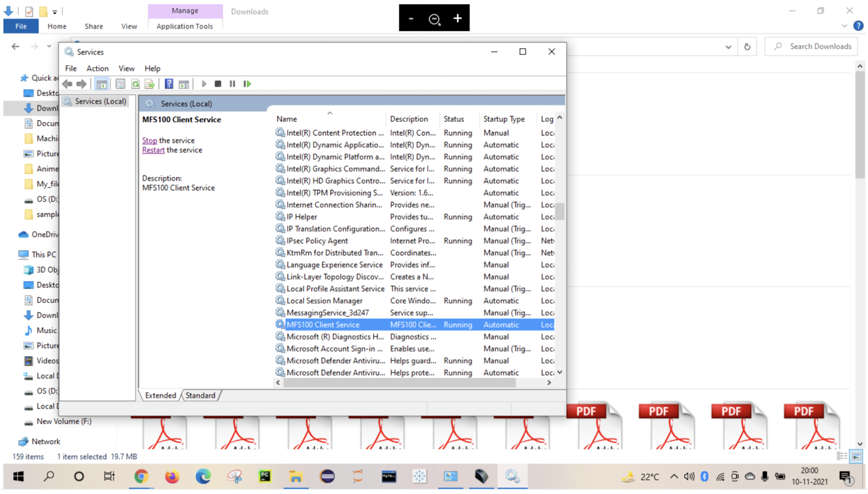Click scroll up arrow of services list
Image resolution: width=868 pixels, height=494 pixels.
[560, 118]
